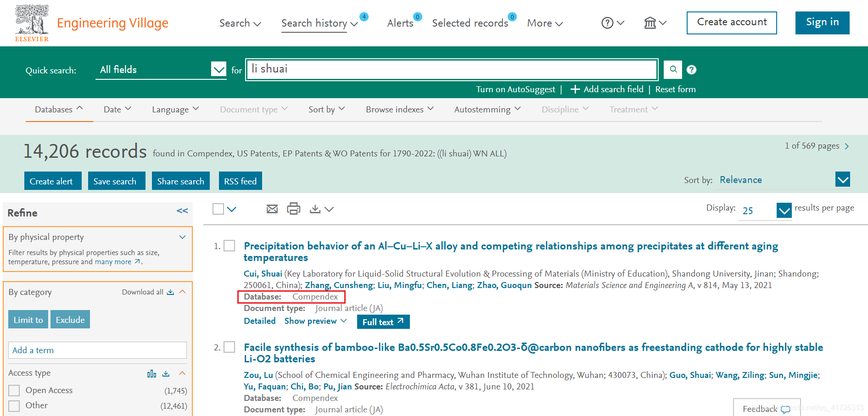Open Full text for result 1
The height and width of the screenshot is (416, 868).
(x=383, y=322)
